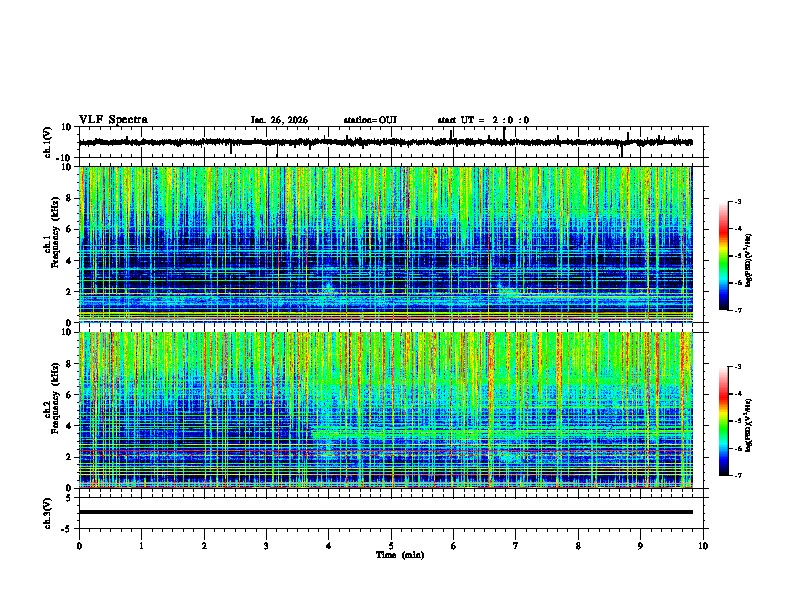Click the "8" kHz tick on ch.1 frequency axis
This screenshot has width=792, height=612.
click(70, 198)
